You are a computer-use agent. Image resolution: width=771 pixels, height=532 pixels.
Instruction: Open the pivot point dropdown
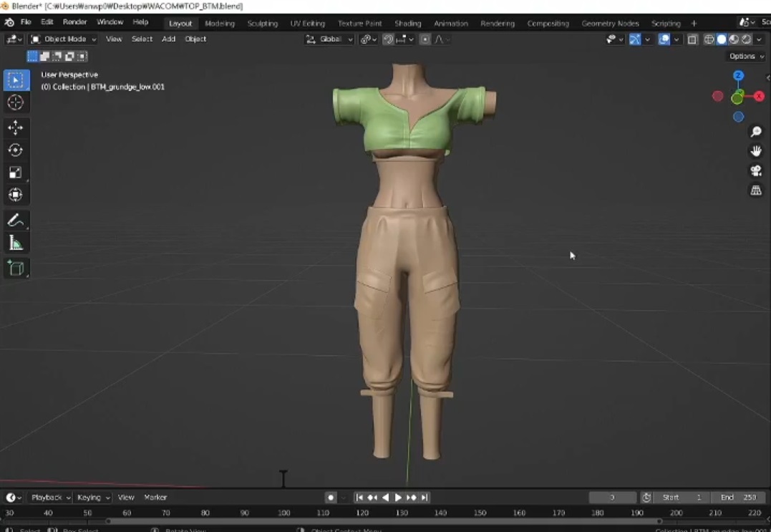[x=369, y=39]
